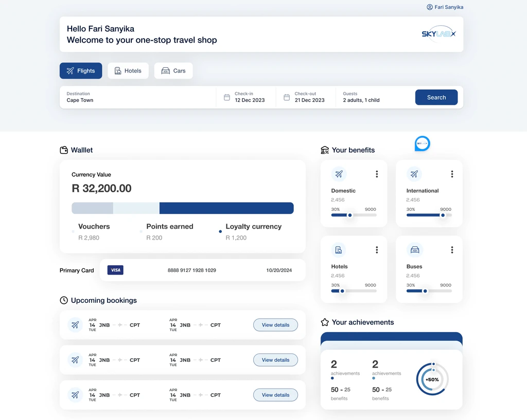Click the Check-in calendar icon
The width and height of the screenshot is (527, 420).
coord(227,97)
